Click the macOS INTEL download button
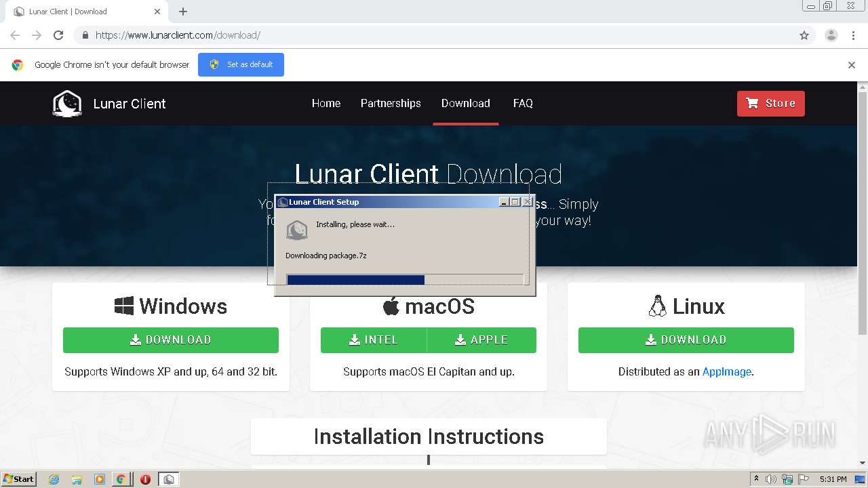 click(x=374, y=340)
